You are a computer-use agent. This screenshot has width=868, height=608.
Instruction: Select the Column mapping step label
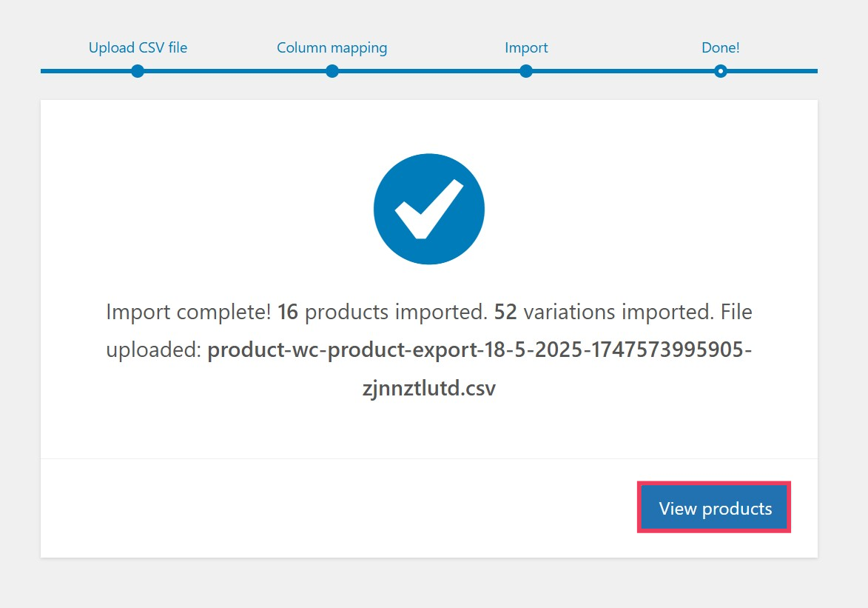point(332,47)
